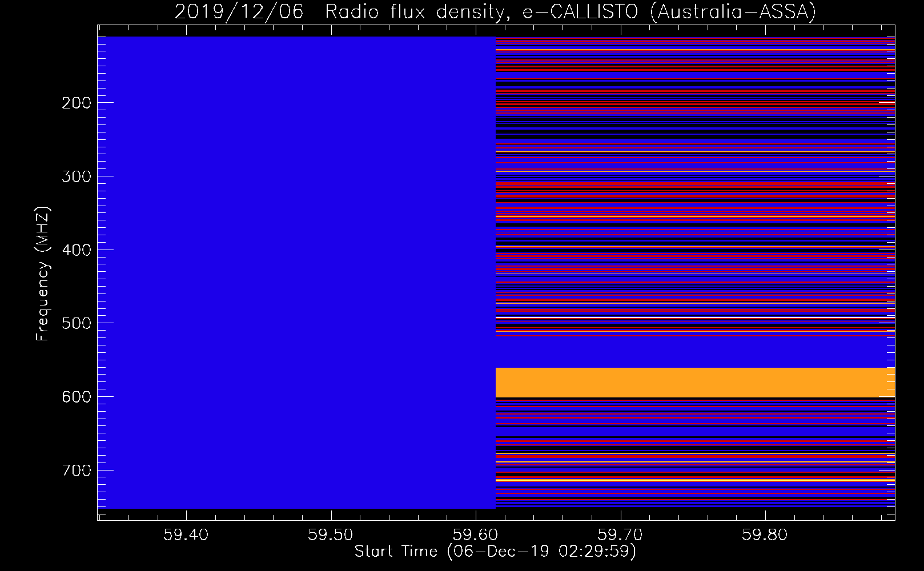924x571 pixels.
Task: Click the 59.60 time tick label
Action: click(475, 535)
